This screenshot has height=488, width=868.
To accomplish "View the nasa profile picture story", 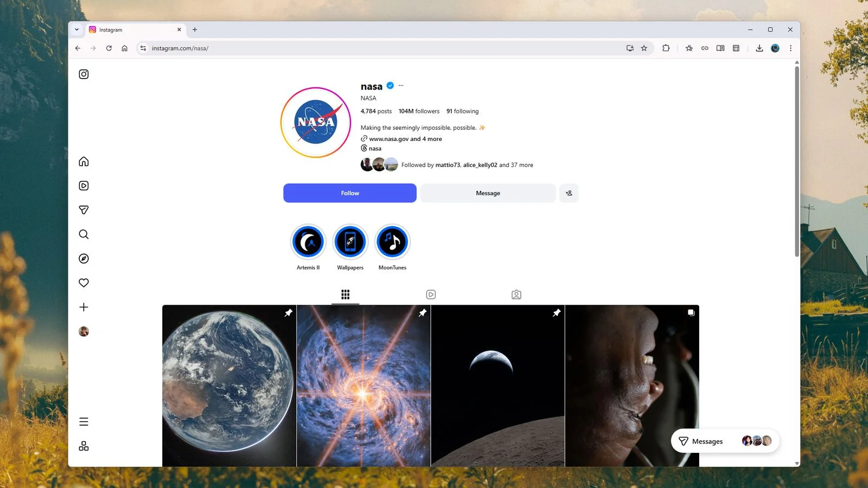I will [316, 123].
